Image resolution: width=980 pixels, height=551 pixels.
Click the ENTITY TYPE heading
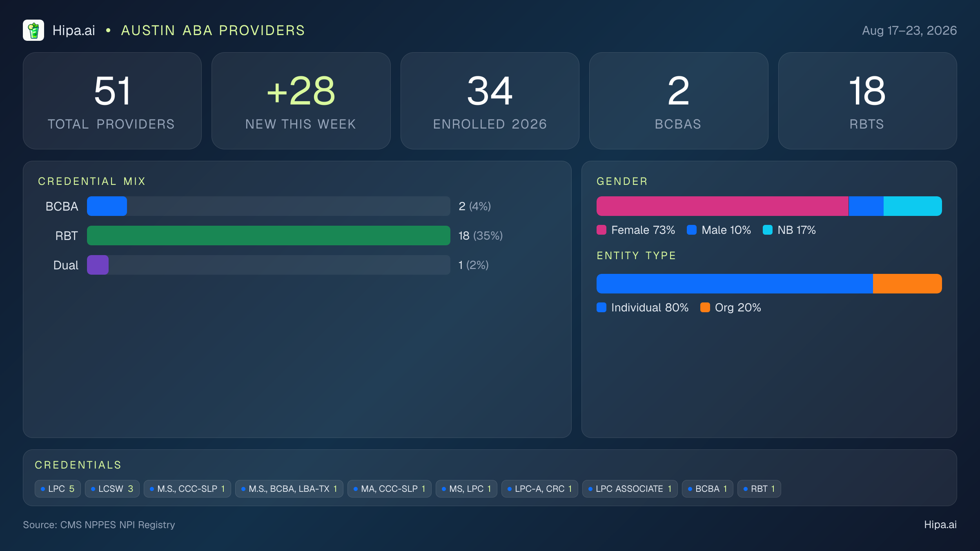click(x=637, y=256)
